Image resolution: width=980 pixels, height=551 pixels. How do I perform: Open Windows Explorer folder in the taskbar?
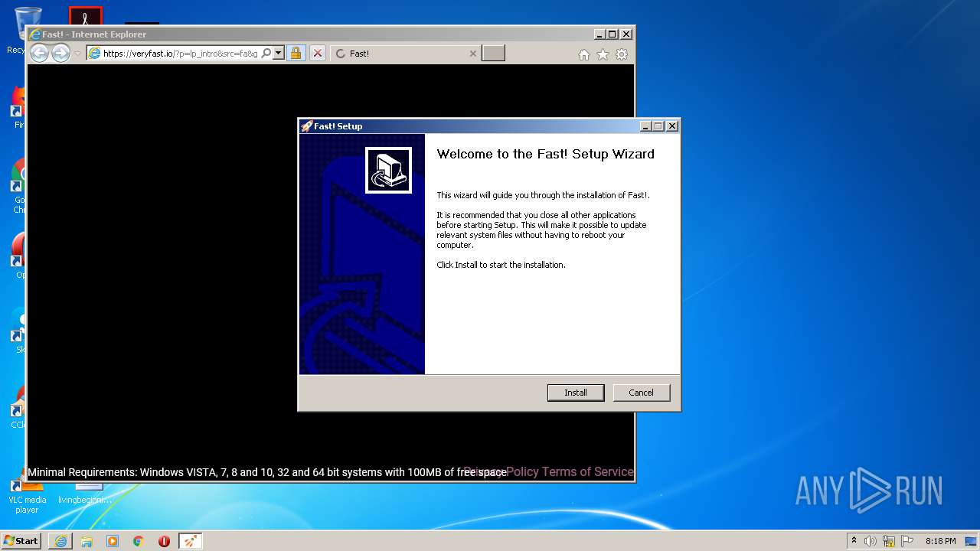(x=87, y=541)
